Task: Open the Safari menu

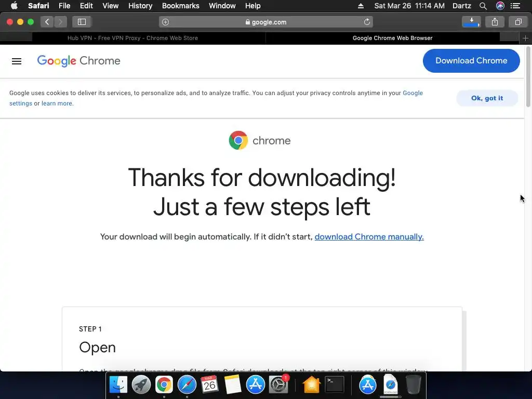Action: [x=38, y=6]
